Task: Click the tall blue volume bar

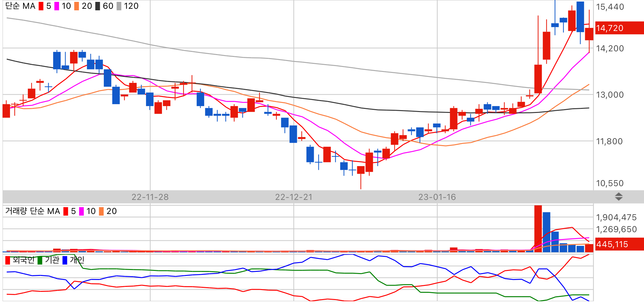Action: pyautogui.click(x=546, y=232)
